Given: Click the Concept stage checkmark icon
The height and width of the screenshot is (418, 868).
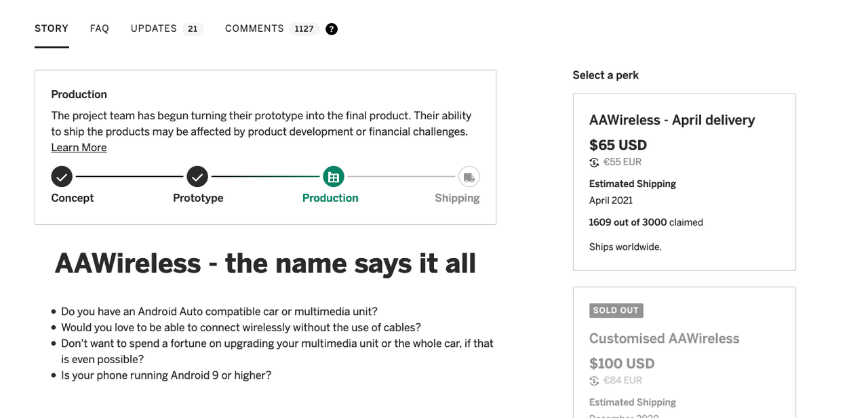Looking at the screenshot, I should click(62, 177).
